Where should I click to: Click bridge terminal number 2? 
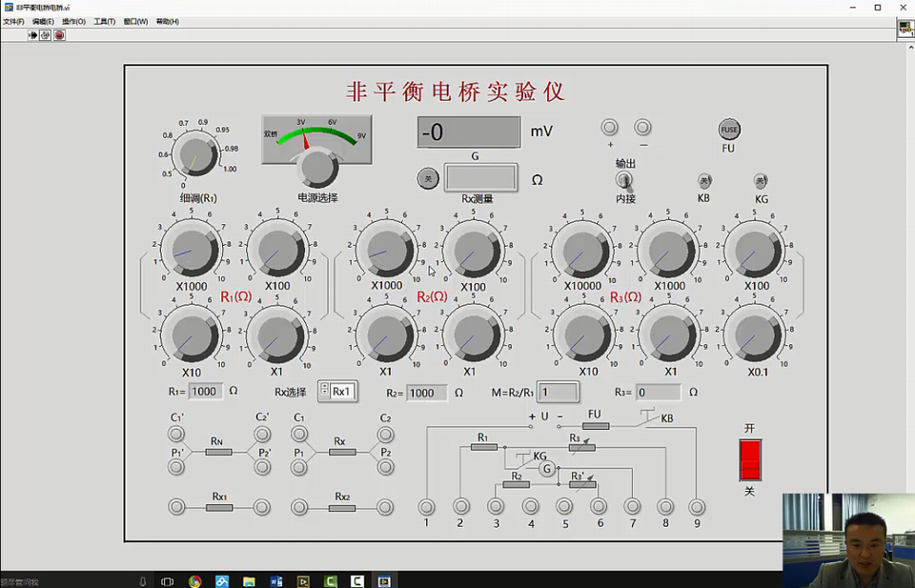coord(461,506)
